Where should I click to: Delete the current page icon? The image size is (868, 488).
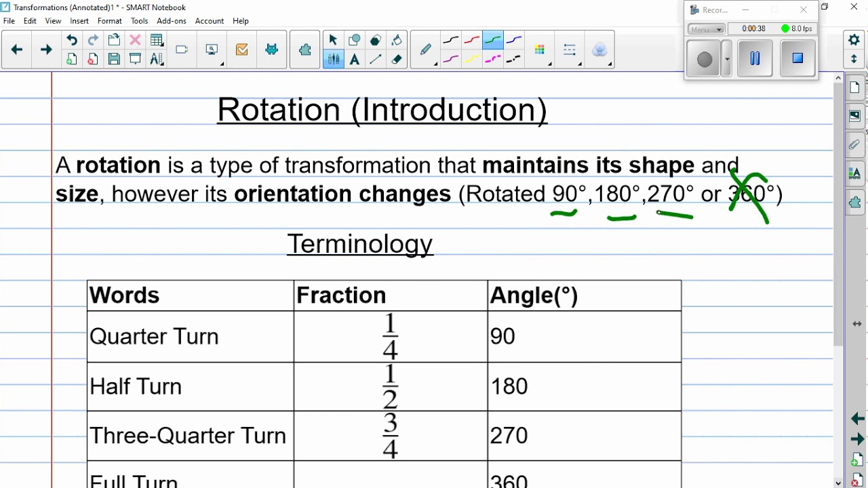point(93,60)
